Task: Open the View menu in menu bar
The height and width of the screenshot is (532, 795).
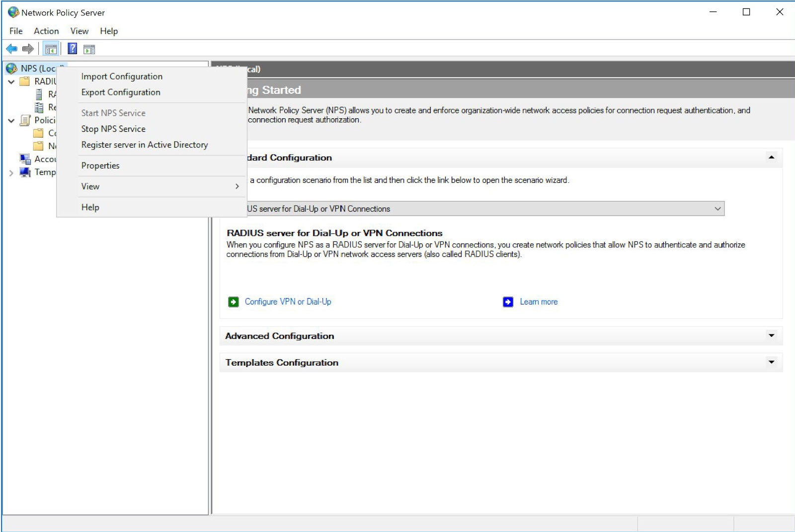Action: pos(79,31)
